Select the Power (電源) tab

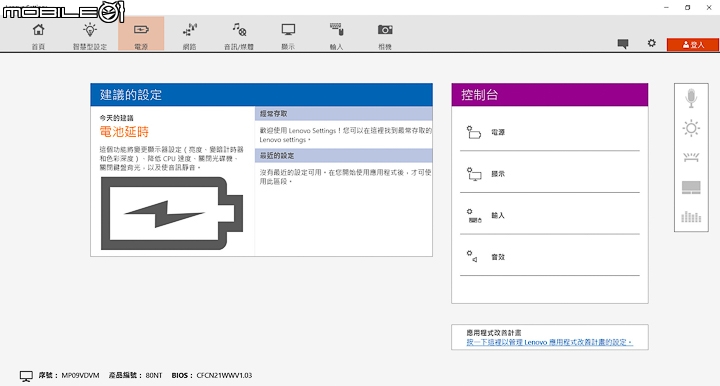(x=141, y=34)
